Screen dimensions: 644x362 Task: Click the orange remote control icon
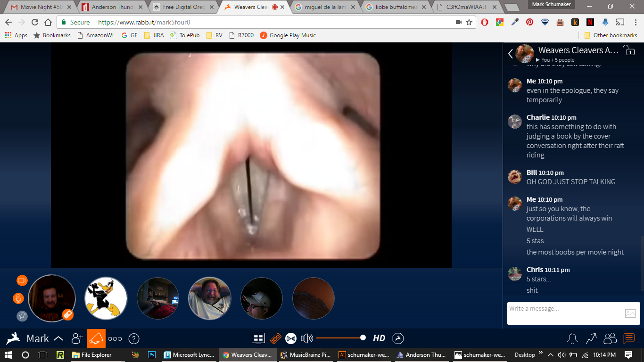click(x=275, y=338)
